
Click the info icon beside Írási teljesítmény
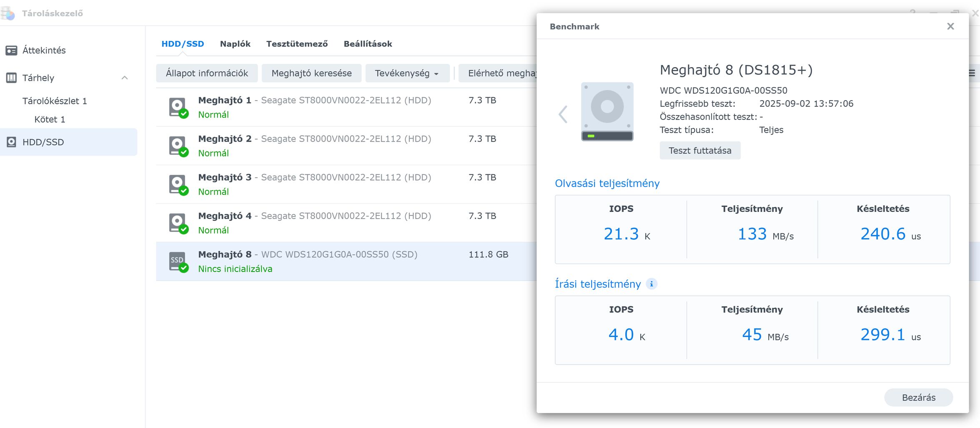pos(651,284)
